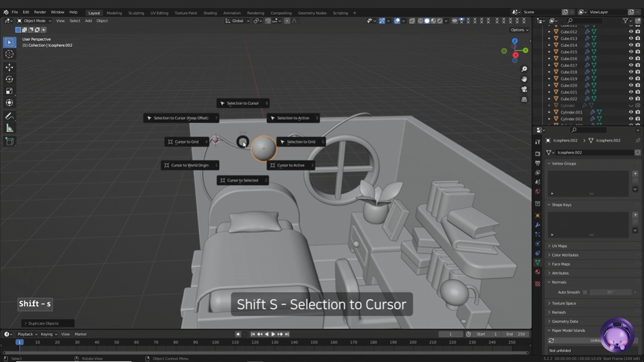The image size is (644, 362).
Task: Hide Cube.012 in viewport
Action: pyautogui.click(x=631, y=32)
